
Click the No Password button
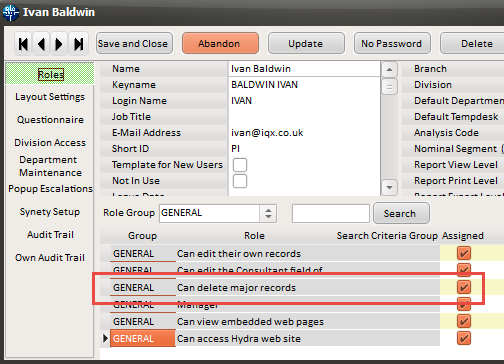click(392, 43)
